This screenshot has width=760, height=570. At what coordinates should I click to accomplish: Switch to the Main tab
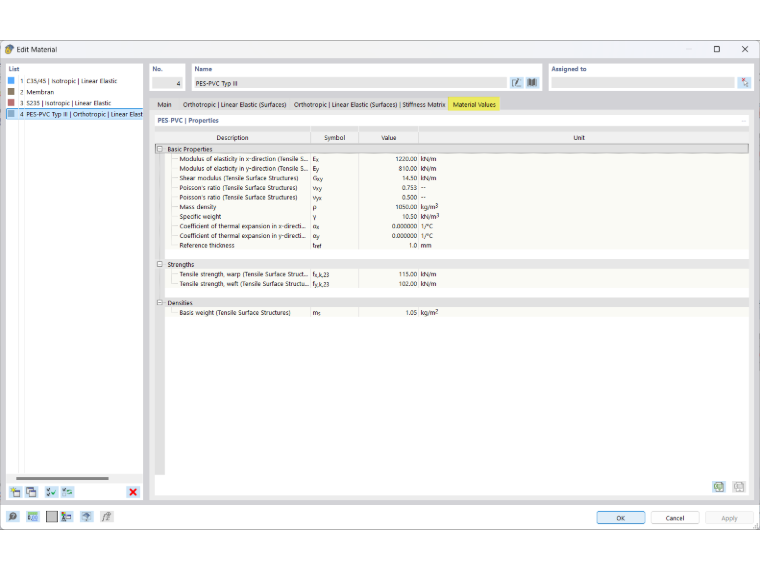164,104
